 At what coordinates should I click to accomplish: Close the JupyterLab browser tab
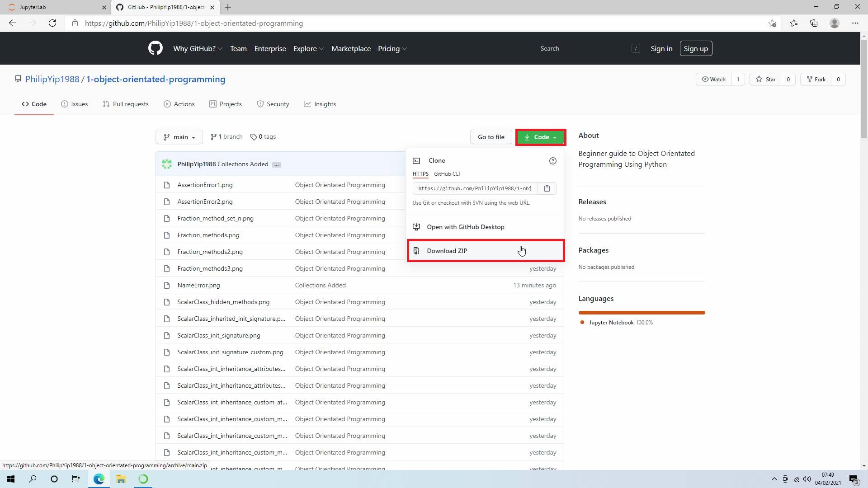(104, 7)
